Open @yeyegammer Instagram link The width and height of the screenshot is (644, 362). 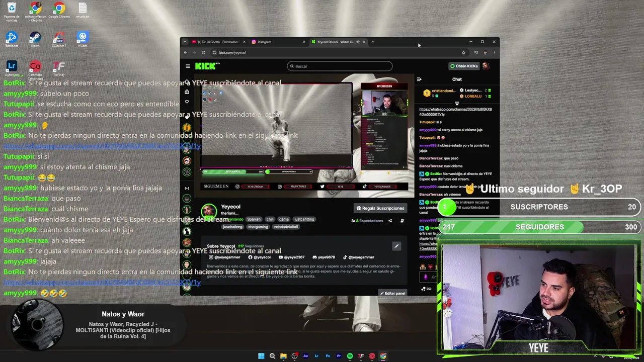(x=224, y=257)
